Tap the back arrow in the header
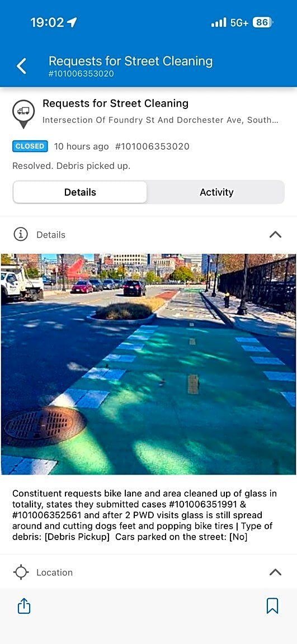This screenshot has width=297, height=644. 21,66
